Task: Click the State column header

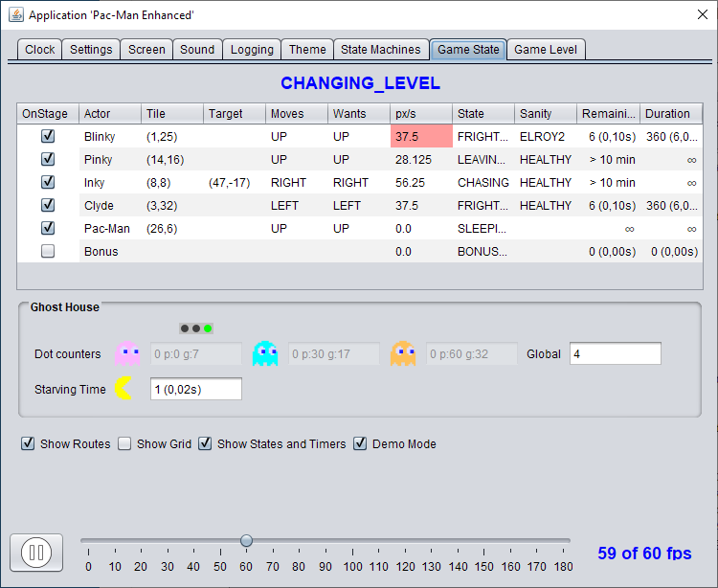Action: [483, 114]
